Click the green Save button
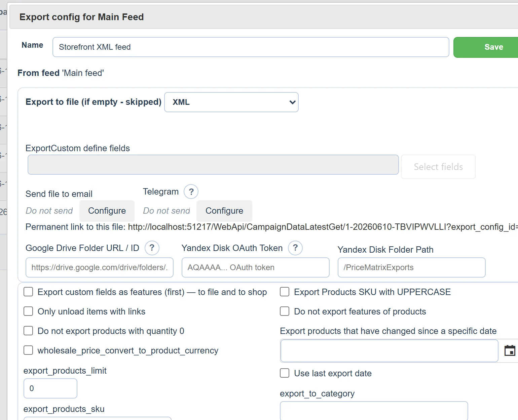The image size is (518, 420). coord(486,47)
